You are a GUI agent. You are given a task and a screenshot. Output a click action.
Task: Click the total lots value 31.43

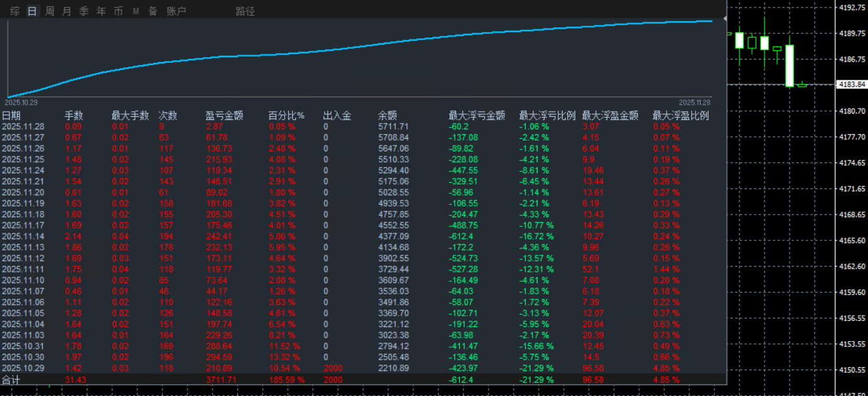pyautogui.click(x=75, y=380)
